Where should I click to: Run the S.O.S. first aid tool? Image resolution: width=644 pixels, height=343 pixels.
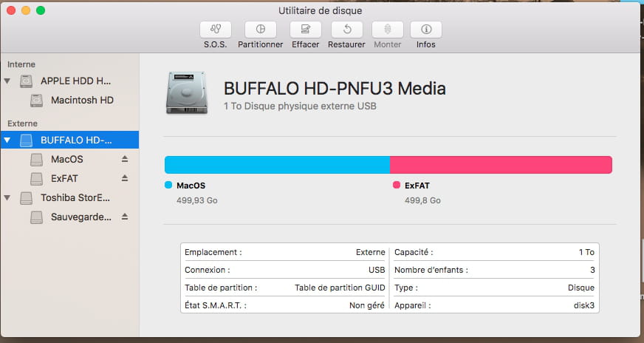coord(216,30)
